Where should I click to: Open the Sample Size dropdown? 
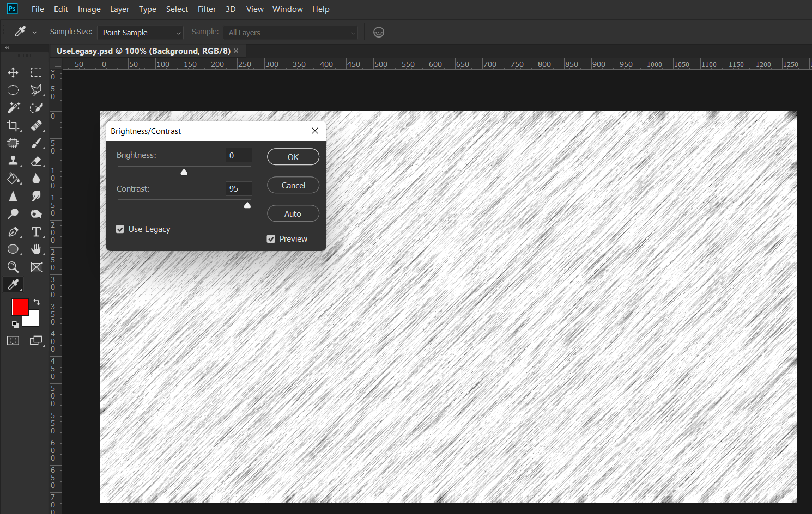click(x=140, y=33)
